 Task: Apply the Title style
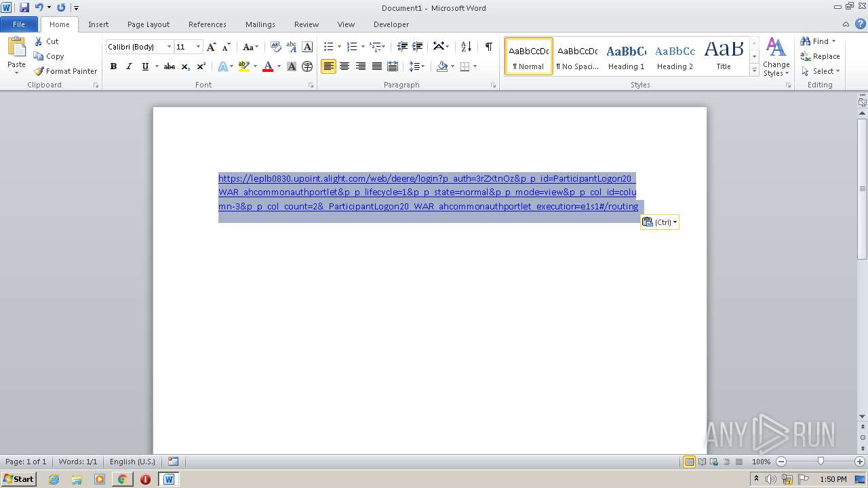coord(724,57)
